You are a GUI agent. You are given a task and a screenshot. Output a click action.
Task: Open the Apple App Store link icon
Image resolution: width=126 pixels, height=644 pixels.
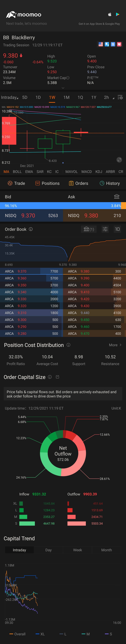click(x=109, y=15)
